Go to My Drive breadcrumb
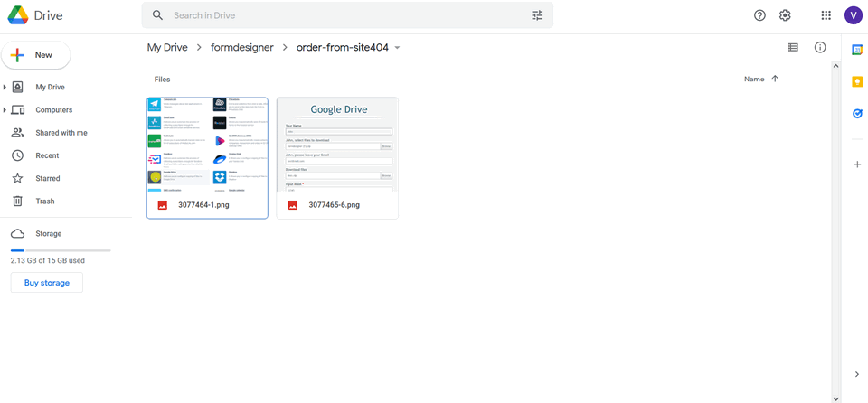This screenshot has width=868, height=403. tap(167, 48)
